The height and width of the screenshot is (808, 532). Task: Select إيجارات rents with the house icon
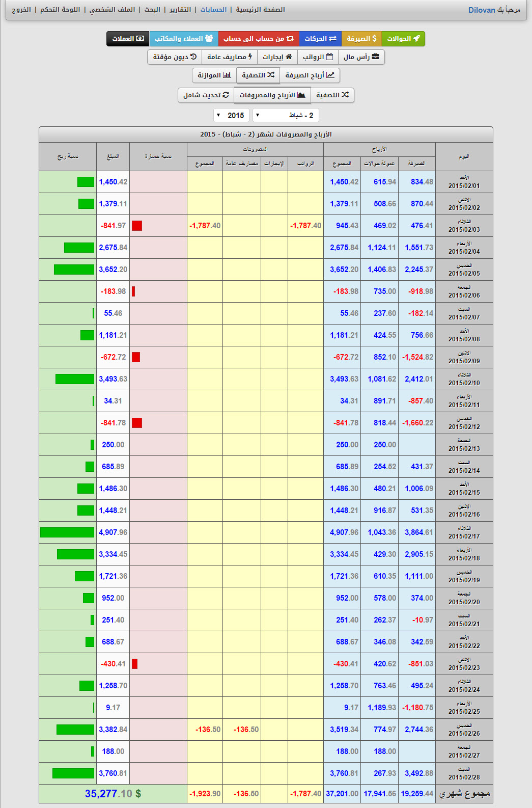(277, 57)
